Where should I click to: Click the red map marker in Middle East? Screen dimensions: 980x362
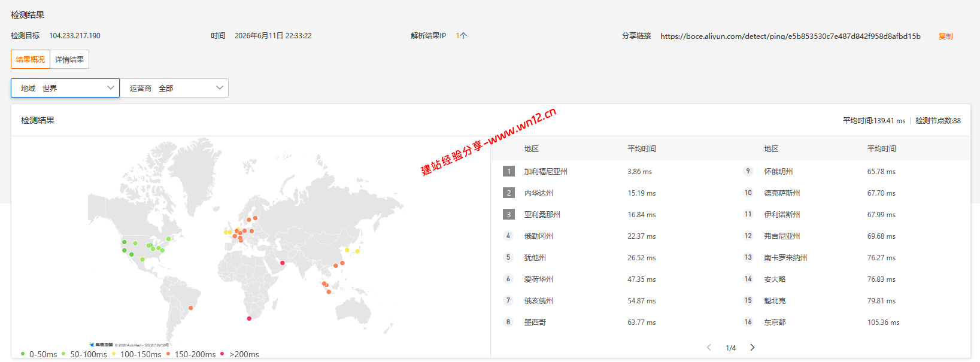[283, 263]
